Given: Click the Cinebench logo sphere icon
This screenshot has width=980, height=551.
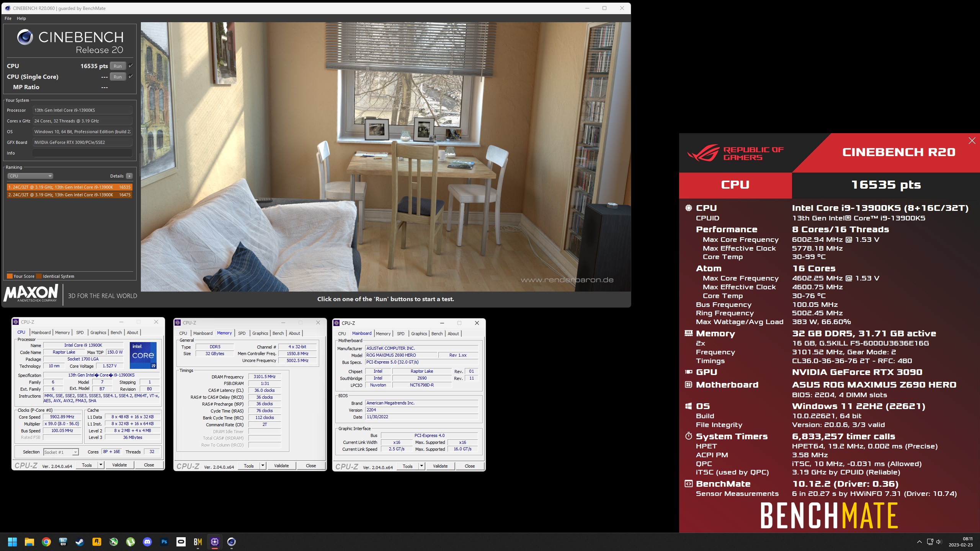Looking at the screenshot, I should tap(25, 37).
